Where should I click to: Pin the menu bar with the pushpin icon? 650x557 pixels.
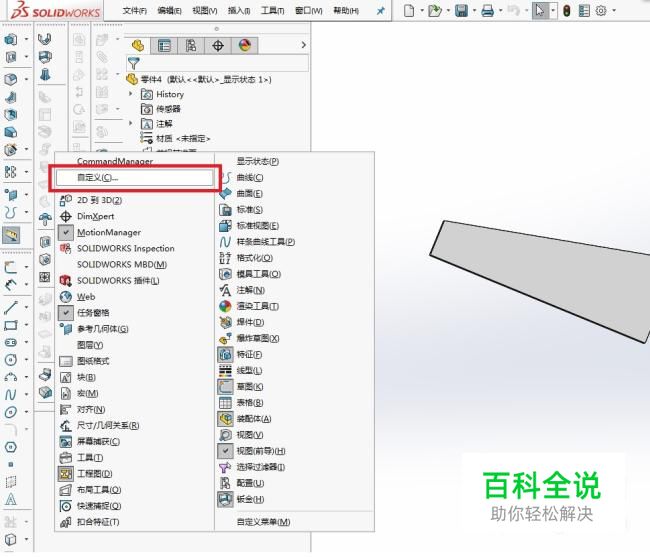tap(380, 11)
